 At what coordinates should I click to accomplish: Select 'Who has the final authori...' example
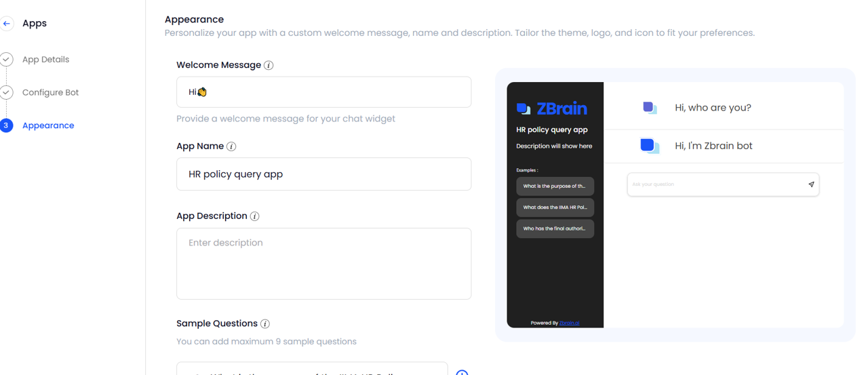point(555,229)
